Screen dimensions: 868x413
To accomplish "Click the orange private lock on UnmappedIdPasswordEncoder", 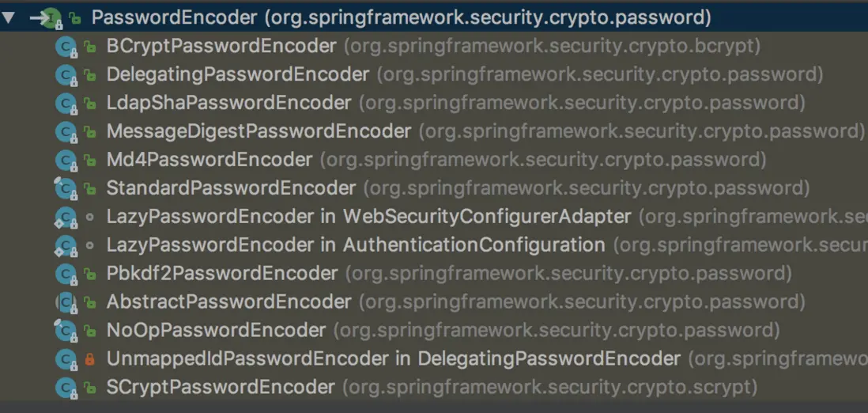I will 89,359.
